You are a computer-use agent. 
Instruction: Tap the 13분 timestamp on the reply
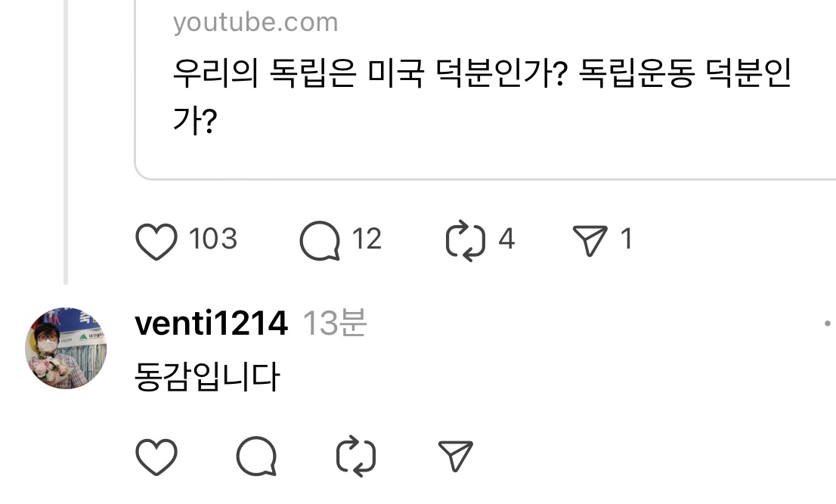tap(335, 324)
